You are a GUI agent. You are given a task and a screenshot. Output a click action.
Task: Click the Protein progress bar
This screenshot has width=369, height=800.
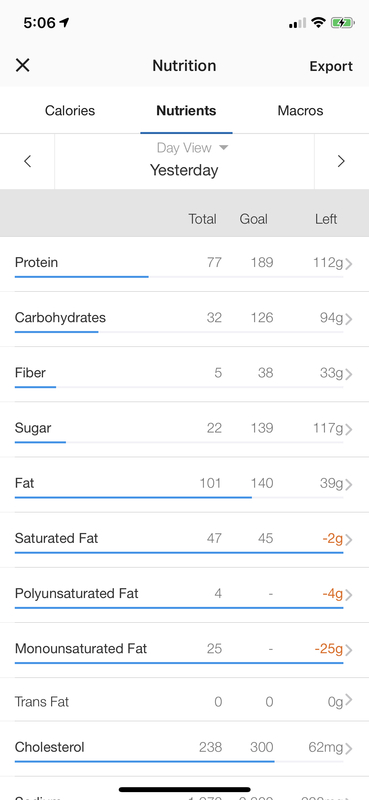tap(179, 277)
